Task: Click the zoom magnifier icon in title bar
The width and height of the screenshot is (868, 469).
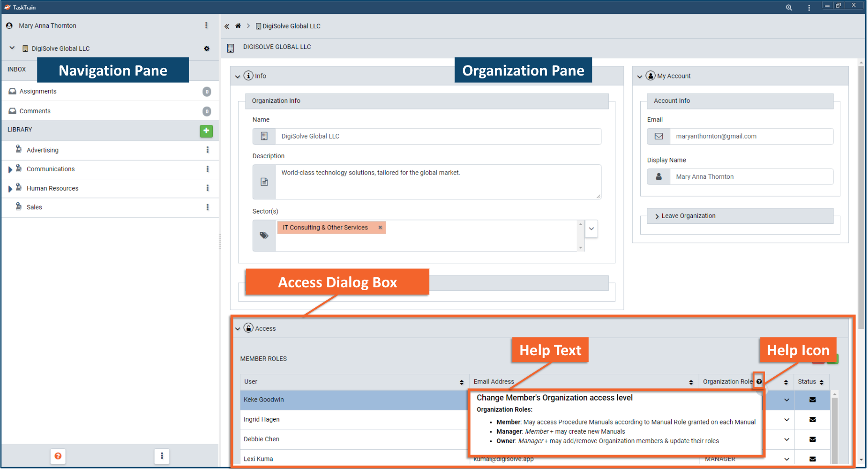Action: coord(789,8)
